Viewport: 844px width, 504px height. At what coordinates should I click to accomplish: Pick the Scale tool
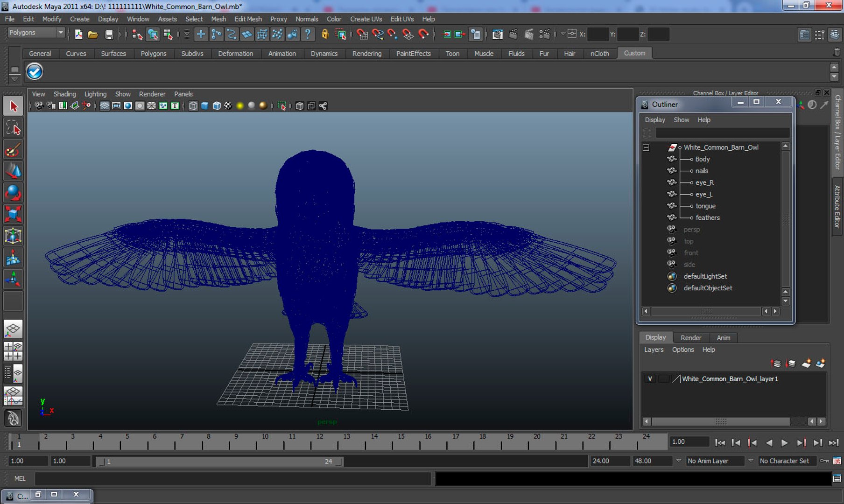(13, 214)
